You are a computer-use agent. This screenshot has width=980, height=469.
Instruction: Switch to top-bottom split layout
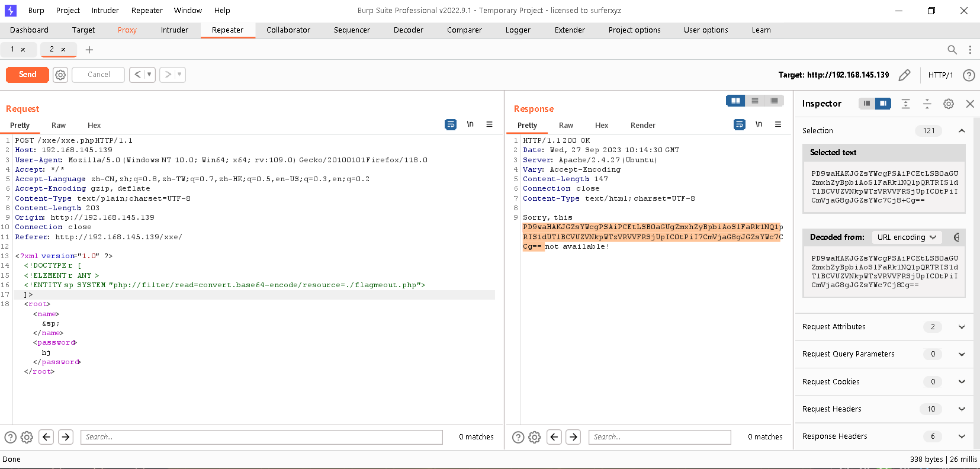755,101
